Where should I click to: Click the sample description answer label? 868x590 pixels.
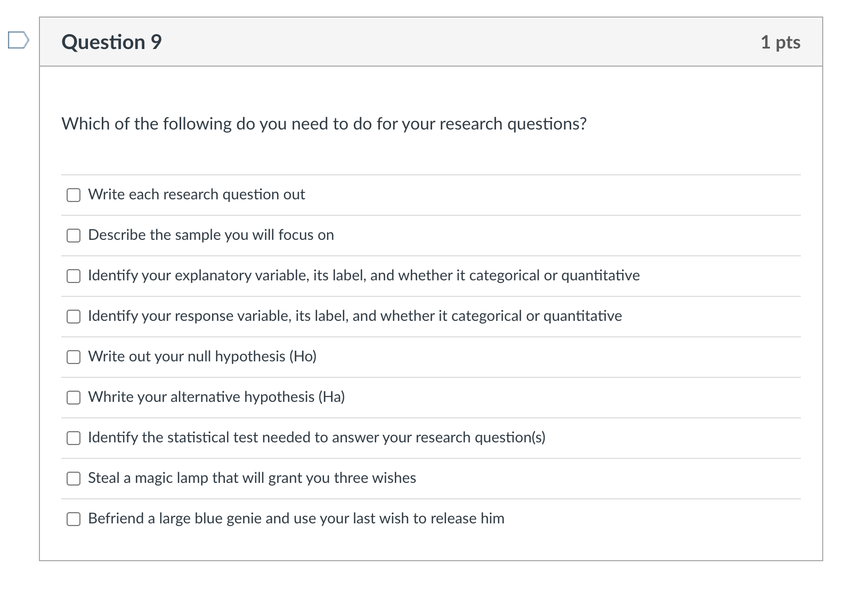pyautogui.click(x=211, y=235)
